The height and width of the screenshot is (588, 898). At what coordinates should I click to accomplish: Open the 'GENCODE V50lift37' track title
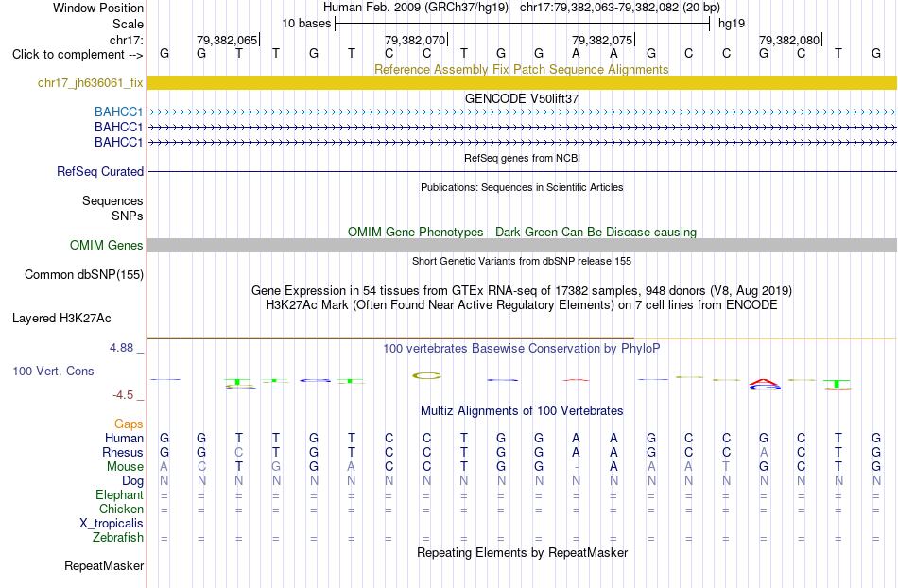521,98
